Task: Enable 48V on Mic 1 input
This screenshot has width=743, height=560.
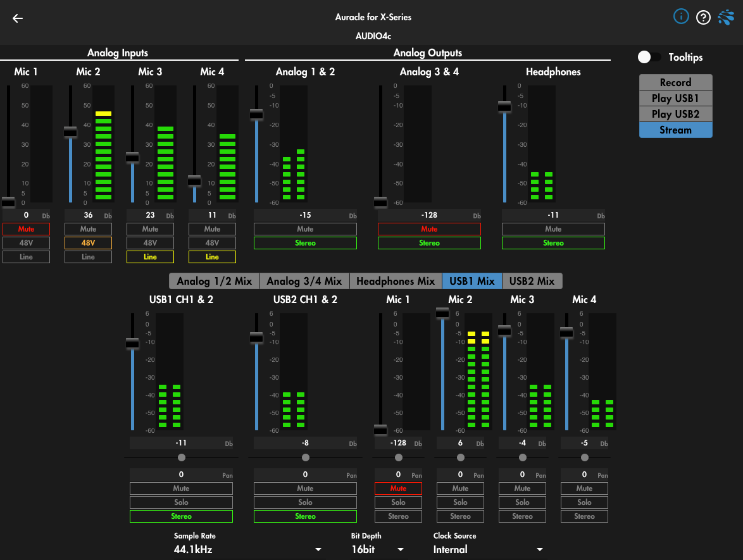Action: 26,243
